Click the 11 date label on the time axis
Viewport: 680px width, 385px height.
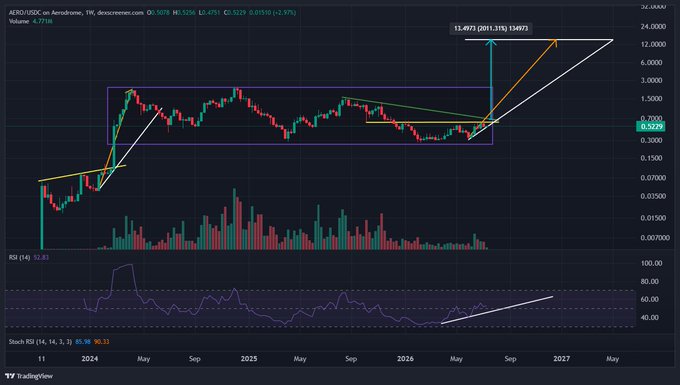point(41,359)
